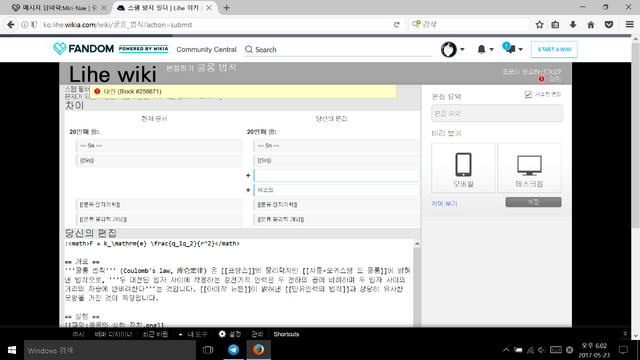Click the red notification icon in header
Screen dimensions: 640x360
click(541, 79)
